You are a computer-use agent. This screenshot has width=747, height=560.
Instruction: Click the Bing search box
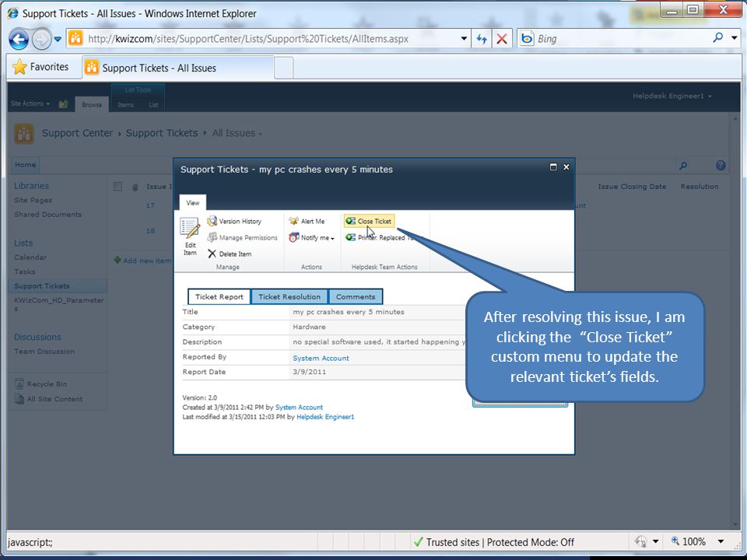click(615, 39)
